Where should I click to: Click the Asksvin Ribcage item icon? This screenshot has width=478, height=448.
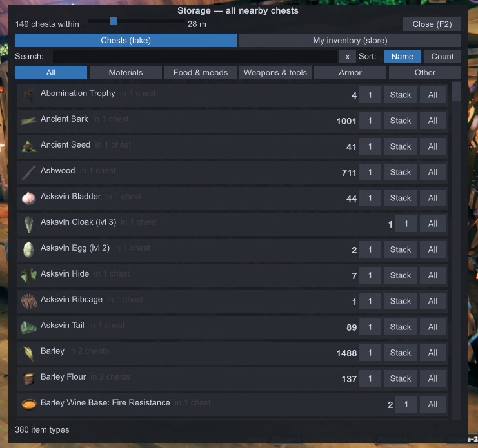pyautogui.click(x=29, y=301)
